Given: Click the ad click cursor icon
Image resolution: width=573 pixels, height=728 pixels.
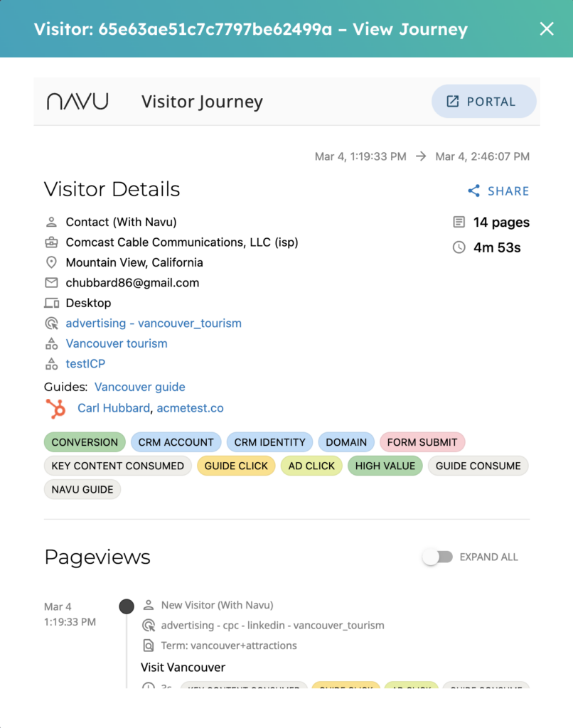Looking at the screenshot, I should (x=51, y=323).
